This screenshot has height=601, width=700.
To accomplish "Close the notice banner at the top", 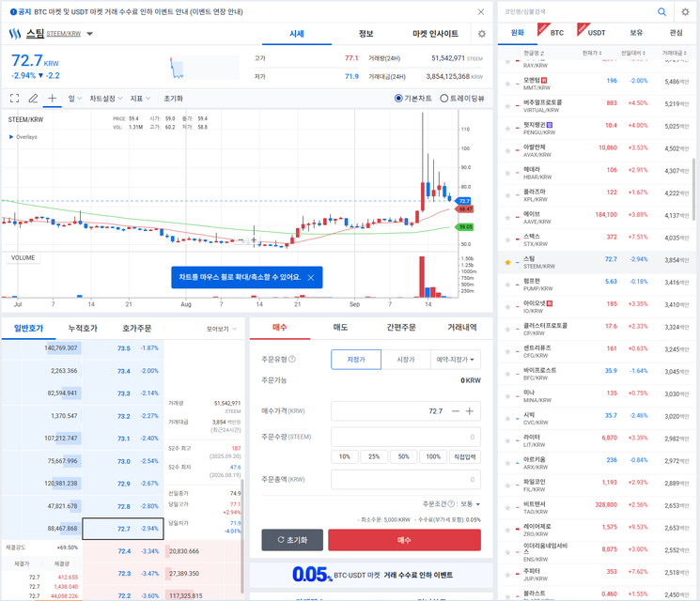I will (481, 12).
